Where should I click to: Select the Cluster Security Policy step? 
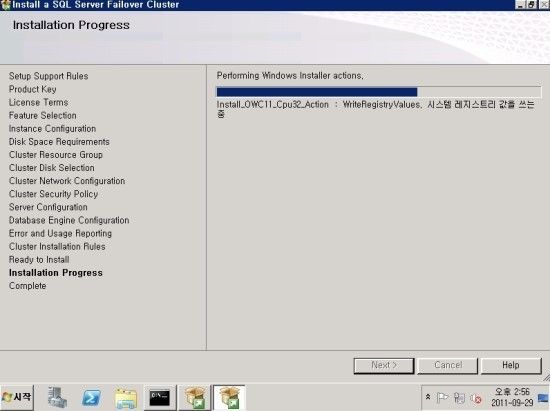[x=53, y=194]
